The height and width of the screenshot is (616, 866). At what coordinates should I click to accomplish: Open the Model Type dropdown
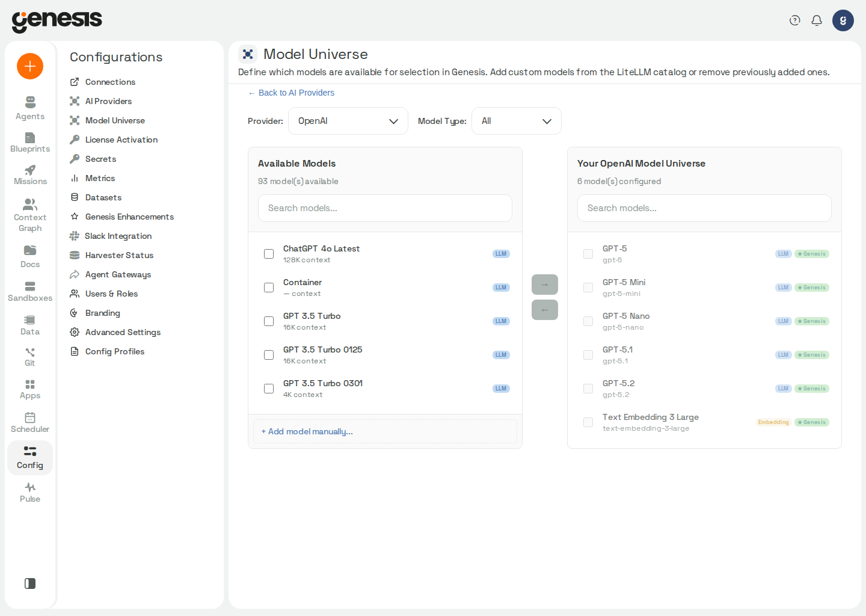click(x=517, y=121)
